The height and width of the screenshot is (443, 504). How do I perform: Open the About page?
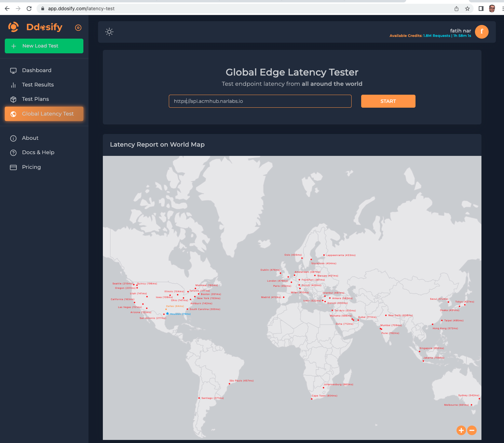30,138
